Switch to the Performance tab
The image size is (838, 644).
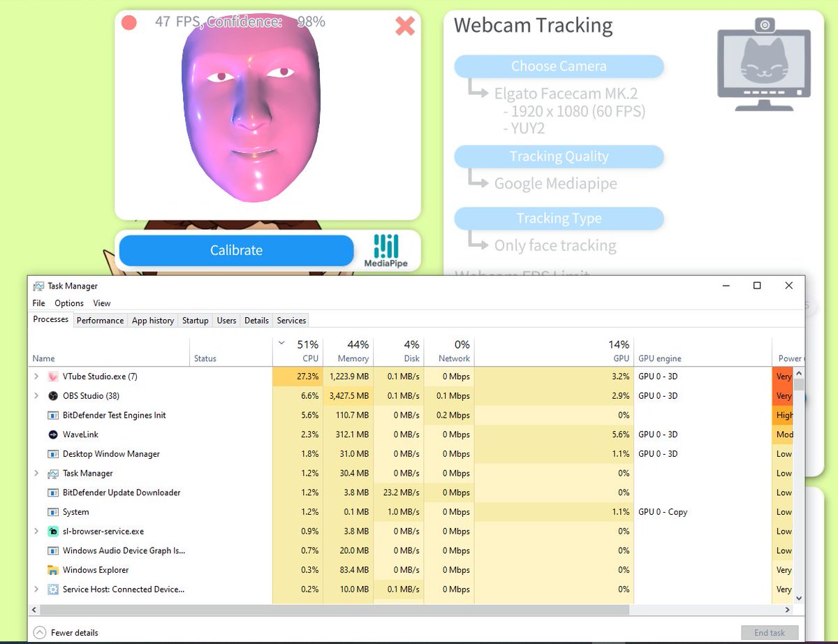click(x=100, y=321)
